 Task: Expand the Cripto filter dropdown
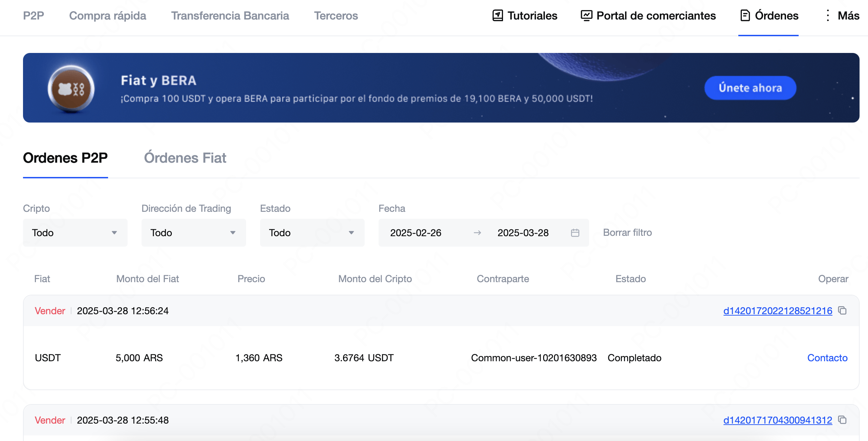75,233
